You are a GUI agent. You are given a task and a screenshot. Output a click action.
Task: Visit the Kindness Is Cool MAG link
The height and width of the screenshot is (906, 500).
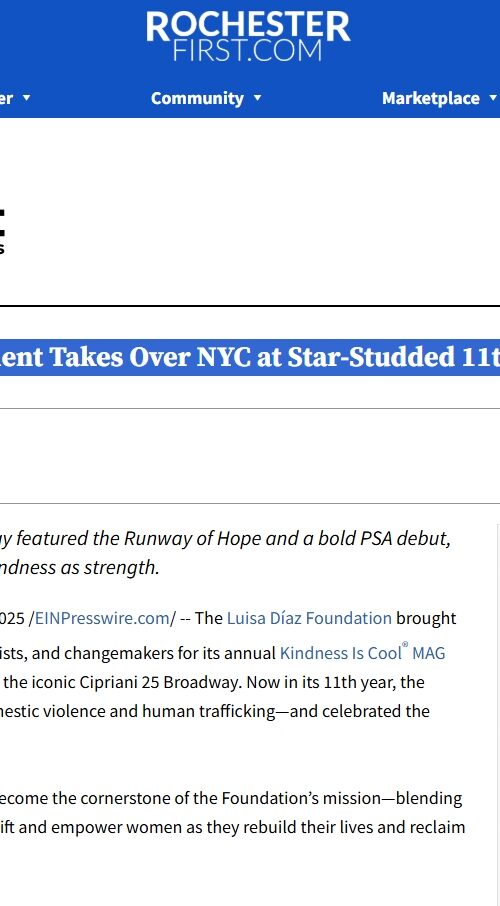tap(362, 653)
